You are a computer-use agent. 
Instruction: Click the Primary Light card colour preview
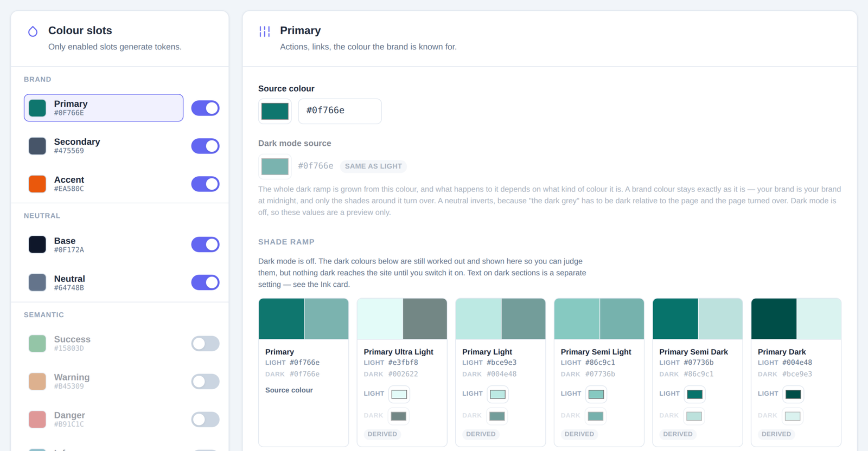pos(501,319)
